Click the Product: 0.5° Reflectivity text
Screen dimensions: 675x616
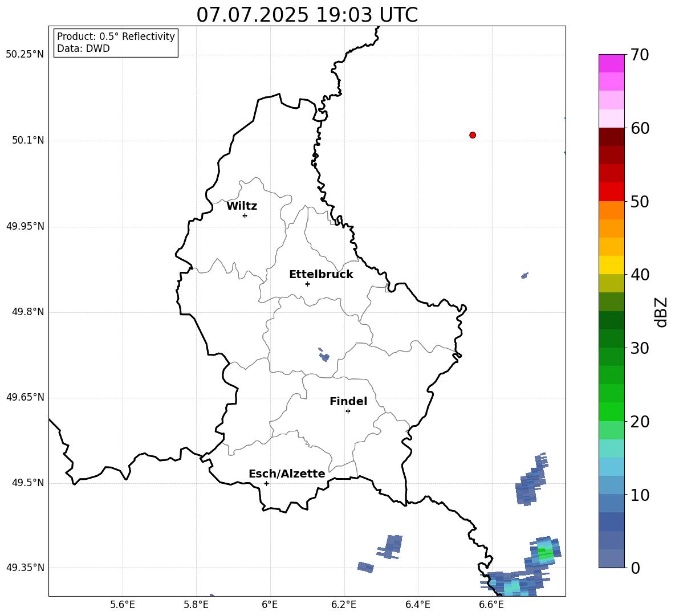[116, 36]
